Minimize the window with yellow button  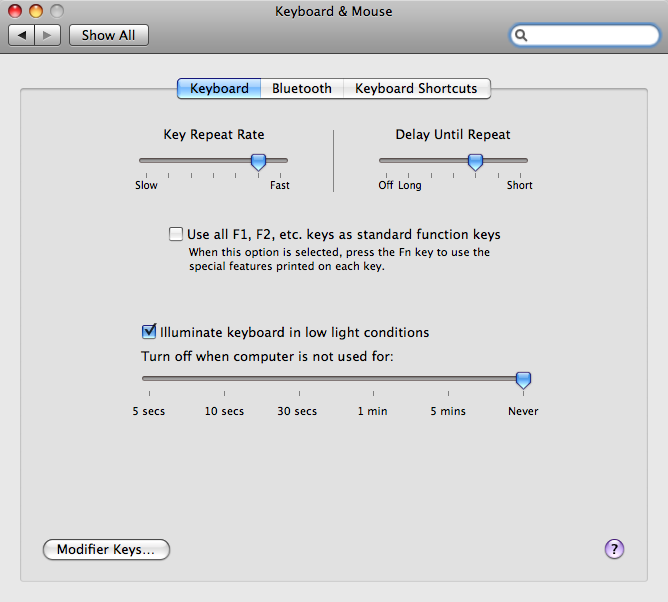[36, 11]
